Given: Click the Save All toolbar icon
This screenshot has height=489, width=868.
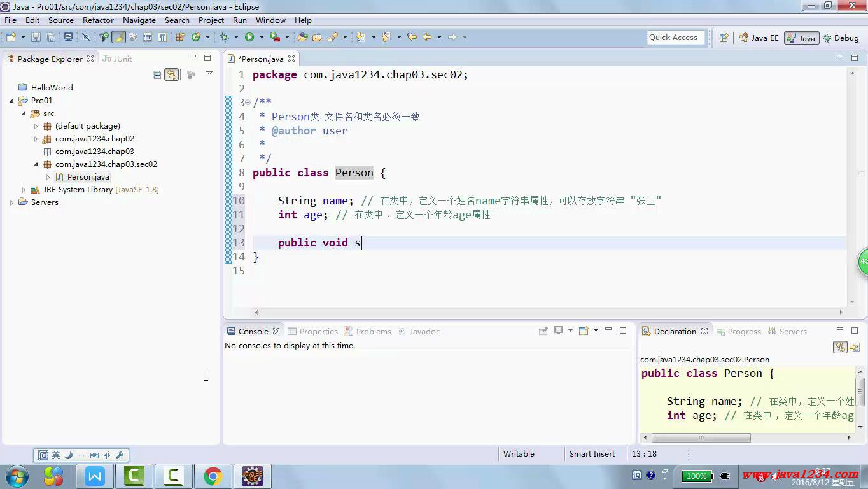Looking at the screenshot, I should [50, 38].
